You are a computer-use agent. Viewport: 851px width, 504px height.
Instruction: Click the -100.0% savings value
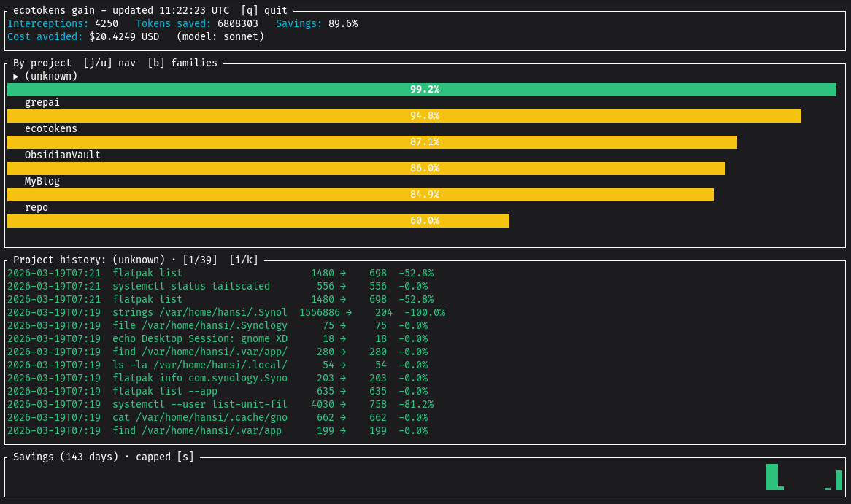coord(425,312)
